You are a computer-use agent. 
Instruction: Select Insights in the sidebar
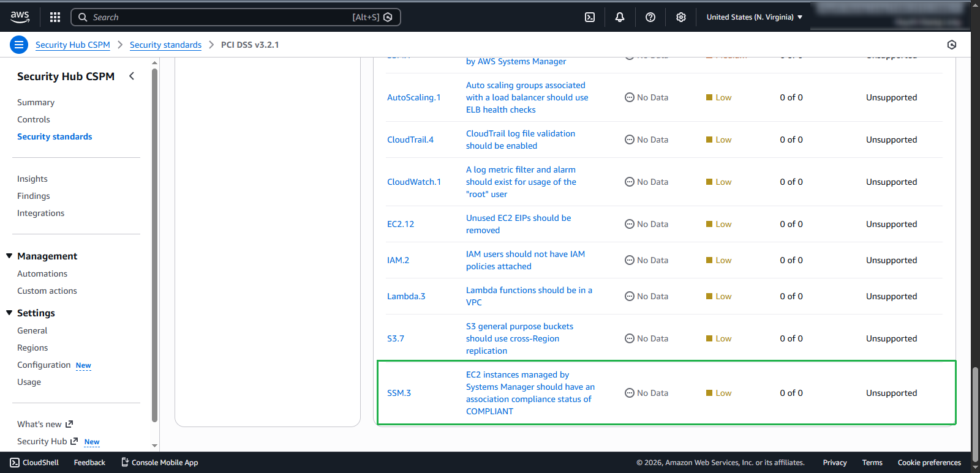coord(32,179)
